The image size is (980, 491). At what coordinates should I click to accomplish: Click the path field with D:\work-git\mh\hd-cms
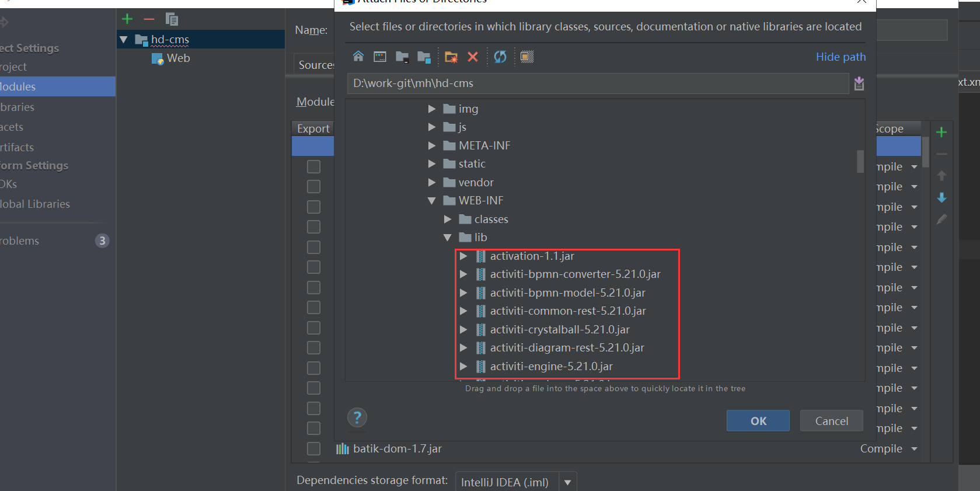click(x=598, y=83)
